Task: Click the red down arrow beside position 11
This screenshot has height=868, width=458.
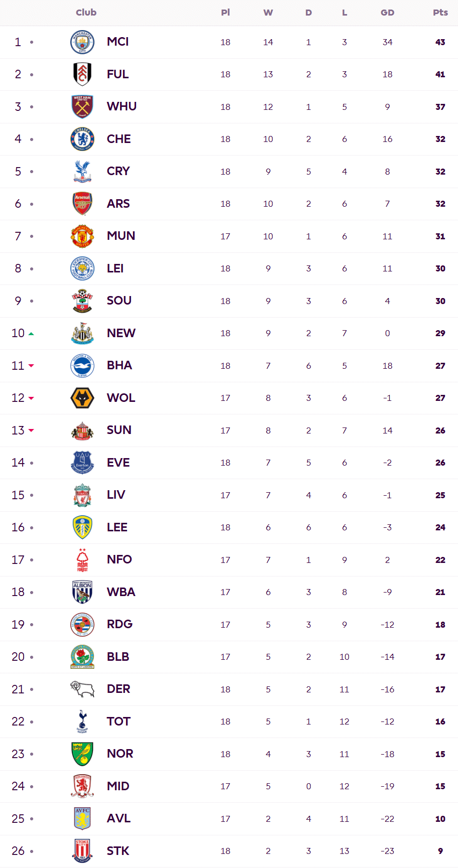Action: click(31, 366)
